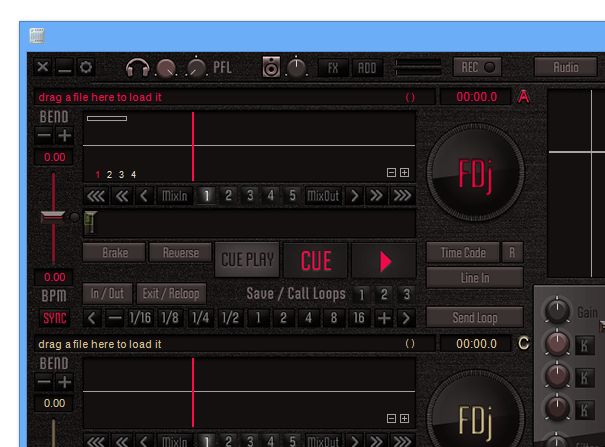Click the Reverse playback button
Image resolution: width=605 pixels, height=447 pixels.
pyautogui.click(x=181, y=253)
